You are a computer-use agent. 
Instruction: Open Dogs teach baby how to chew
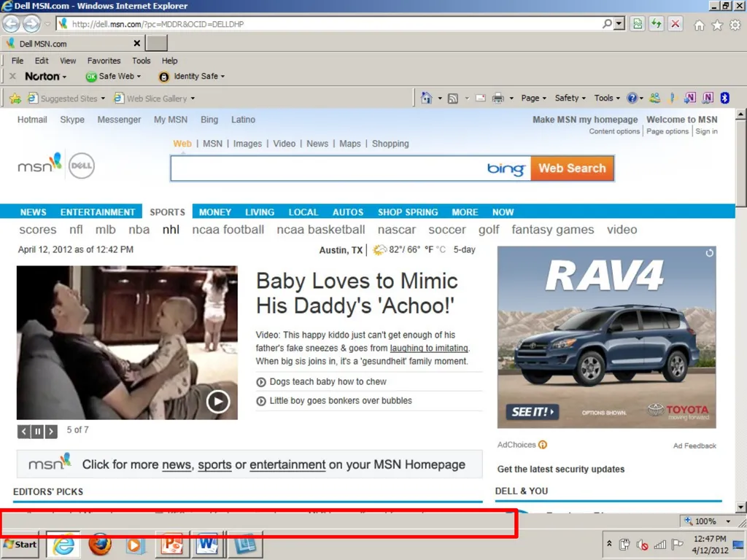328,382
